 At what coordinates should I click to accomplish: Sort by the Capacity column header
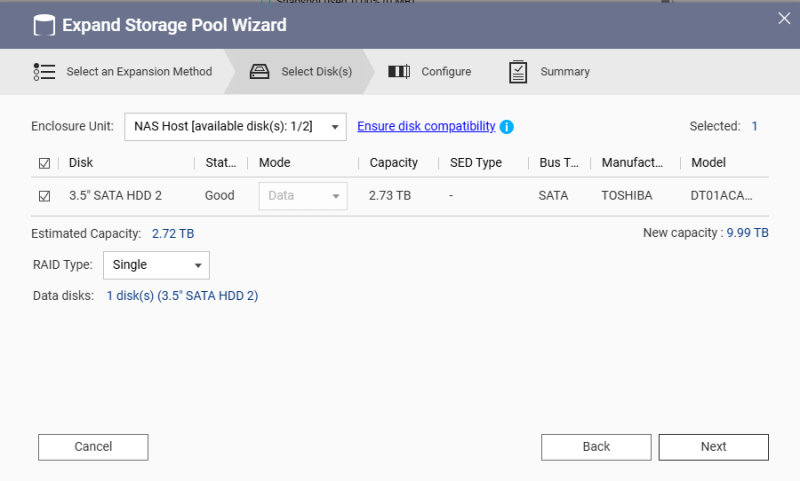pyautogui.click(x=393, y=163)
